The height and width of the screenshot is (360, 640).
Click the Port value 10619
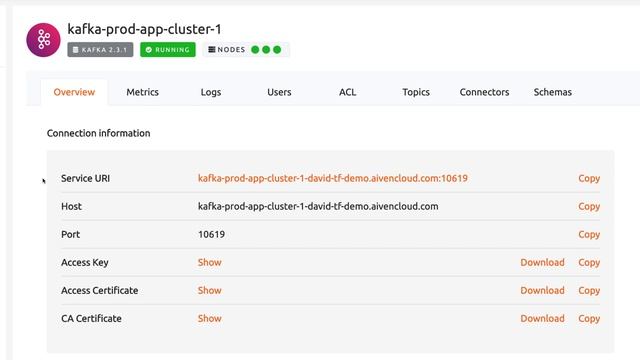(211, 235)
